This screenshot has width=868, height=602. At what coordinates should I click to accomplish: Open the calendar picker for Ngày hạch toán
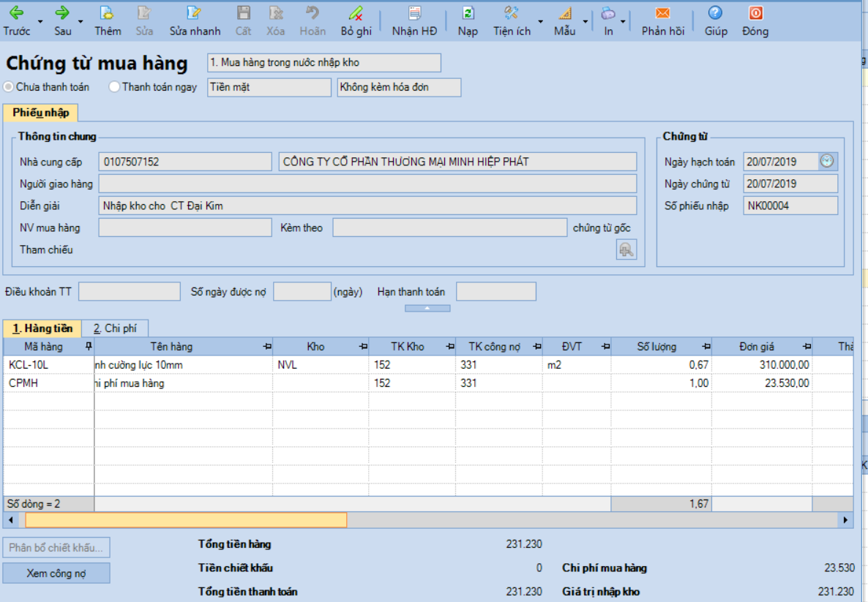[x=827, y=162]
